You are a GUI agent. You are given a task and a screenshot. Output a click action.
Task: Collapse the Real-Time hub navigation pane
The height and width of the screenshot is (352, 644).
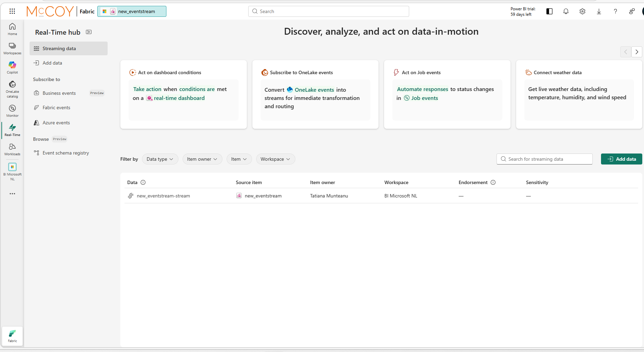(x=89, y=32)
